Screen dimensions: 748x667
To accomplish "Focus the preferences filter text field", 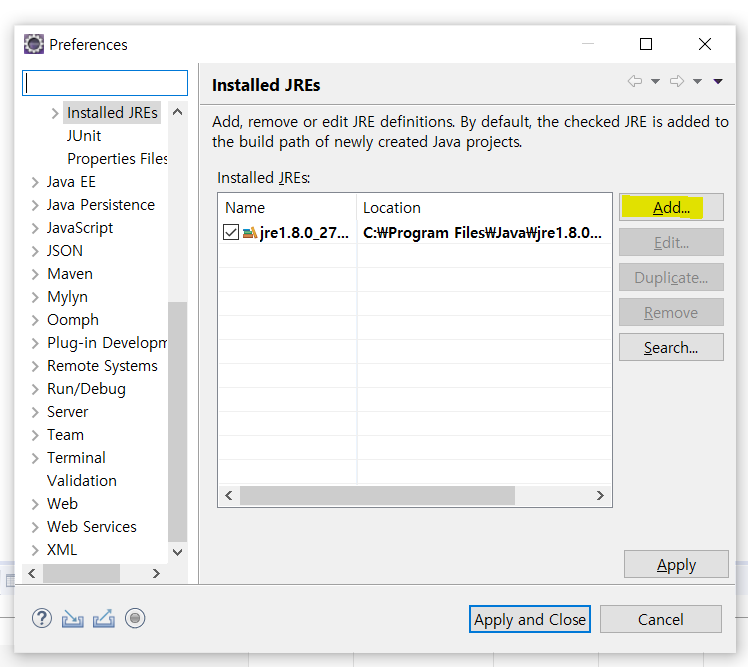I will coord(105,83).
